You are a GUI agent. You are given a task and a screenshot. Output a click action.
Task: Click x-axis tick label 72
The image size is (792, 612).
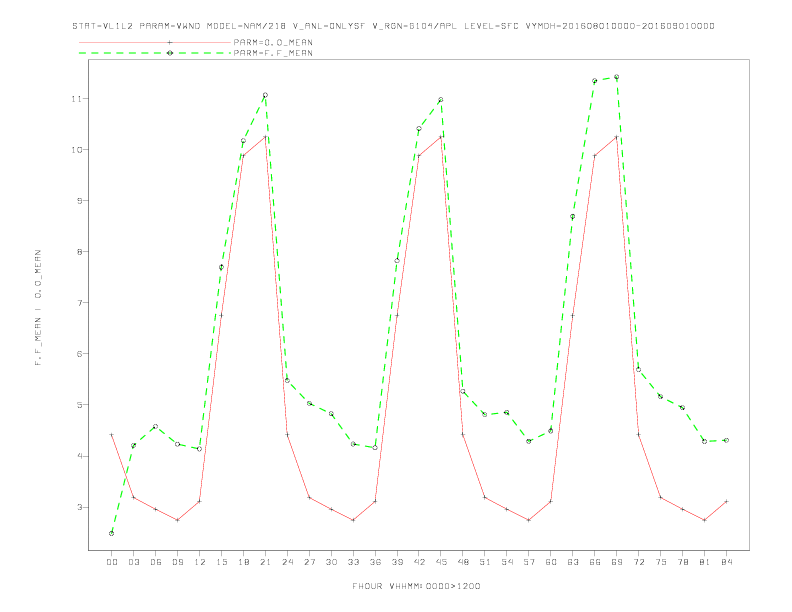pyautogui.click(x=638, y=562)
